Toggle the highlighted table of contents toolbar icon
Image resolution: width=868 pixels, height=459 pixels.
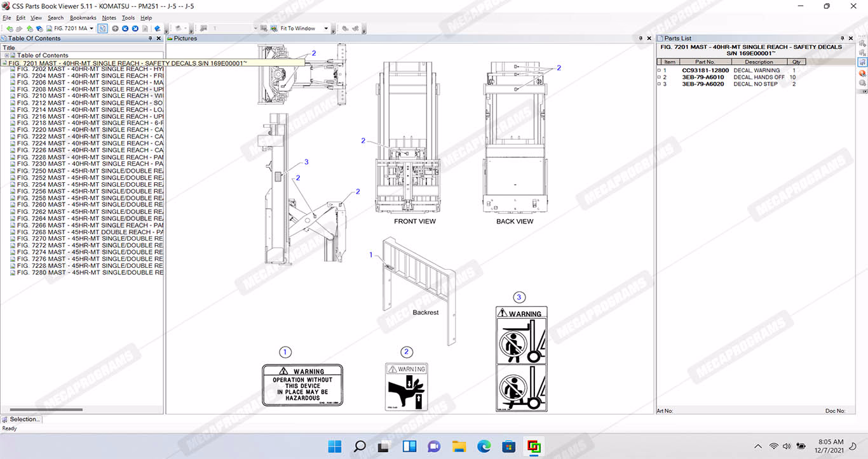[102, 29]
